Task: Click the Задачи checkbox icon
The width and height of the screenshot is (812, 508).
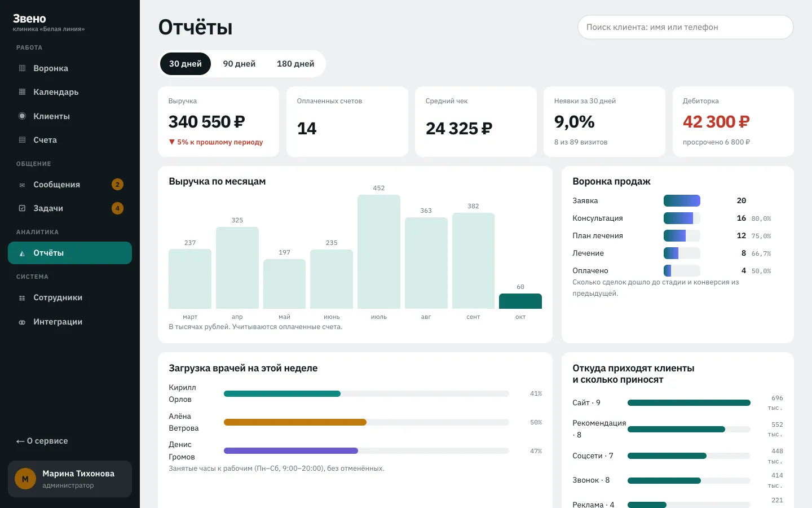Action: 22,208
